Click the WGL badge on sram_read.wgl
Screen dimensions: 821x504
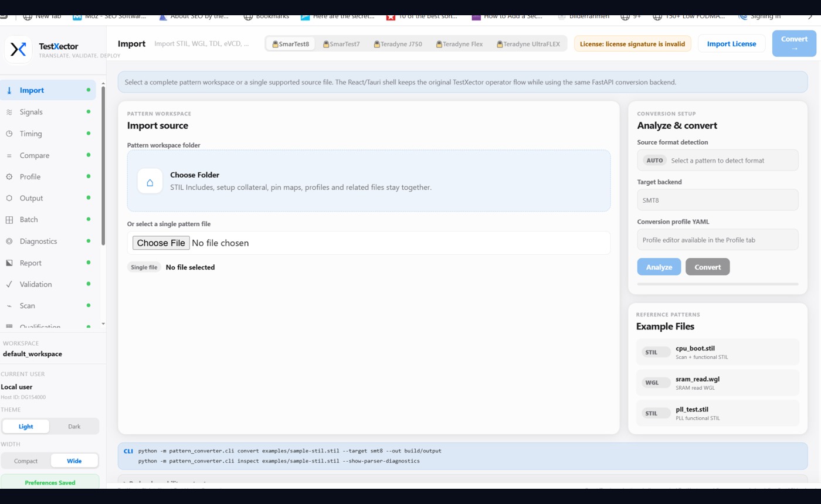[656, 383]
